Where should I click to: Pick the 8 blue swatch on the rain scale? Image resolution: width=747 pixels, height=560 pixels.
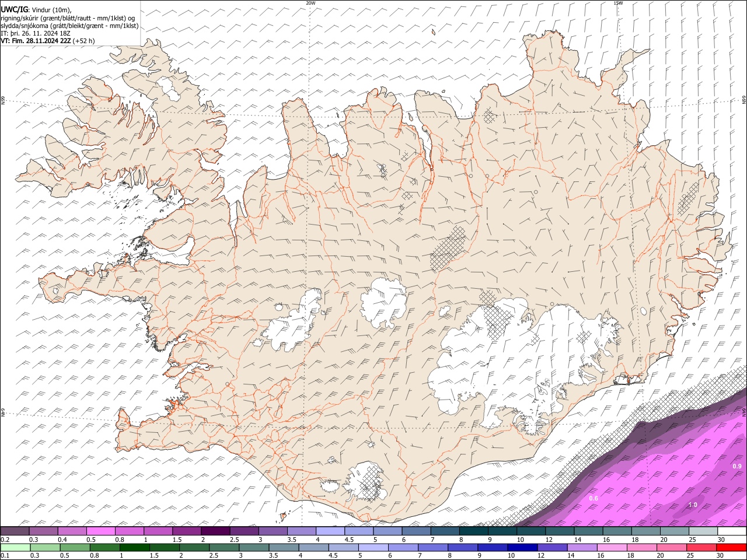463,547
